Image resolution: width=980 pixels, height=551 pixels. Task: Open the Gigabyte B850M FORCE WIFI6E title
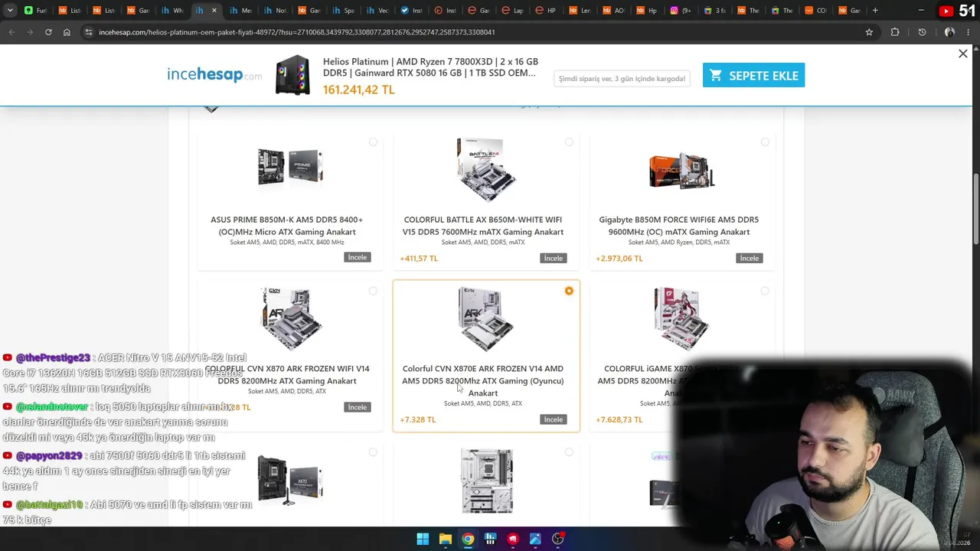[679, 226]
